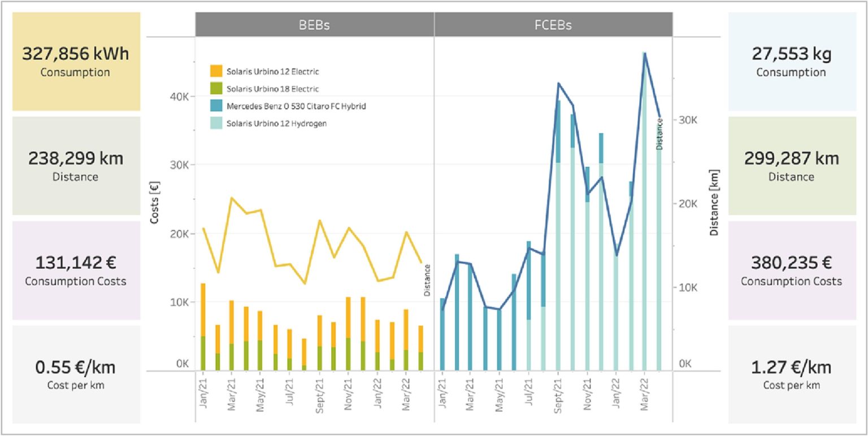
Task: Click the 238,299 km Distance card
Action: coord(76,166)
